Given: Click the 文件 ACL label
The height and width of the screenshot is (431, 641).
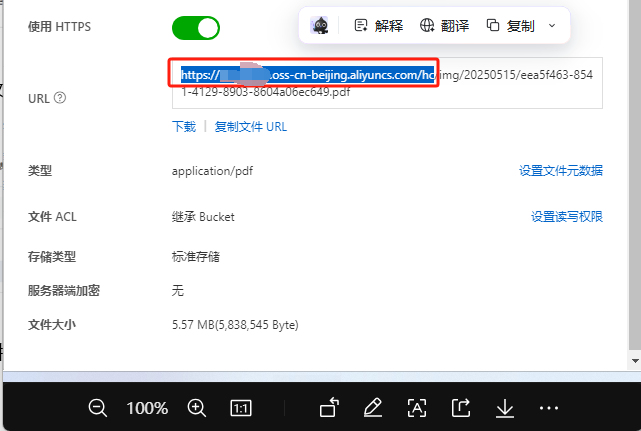Looking at the screenshot, I should (x=52, y=217).
